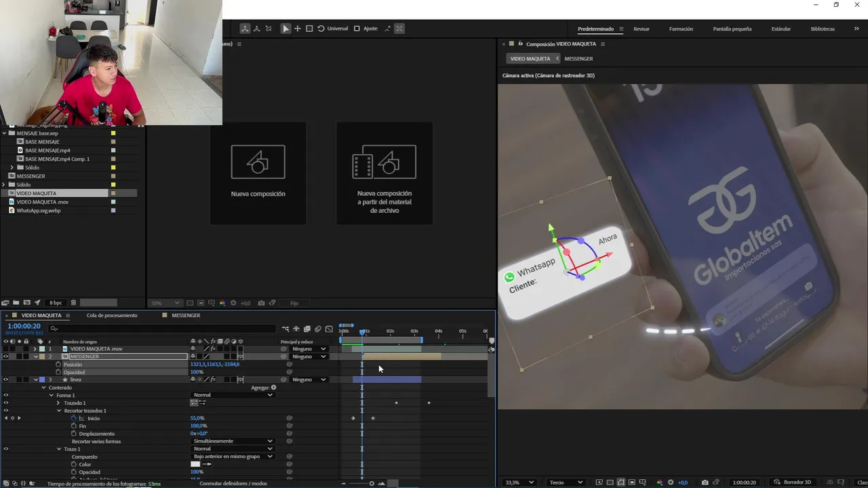Click the Agregar arrow button

coord(273,388)
